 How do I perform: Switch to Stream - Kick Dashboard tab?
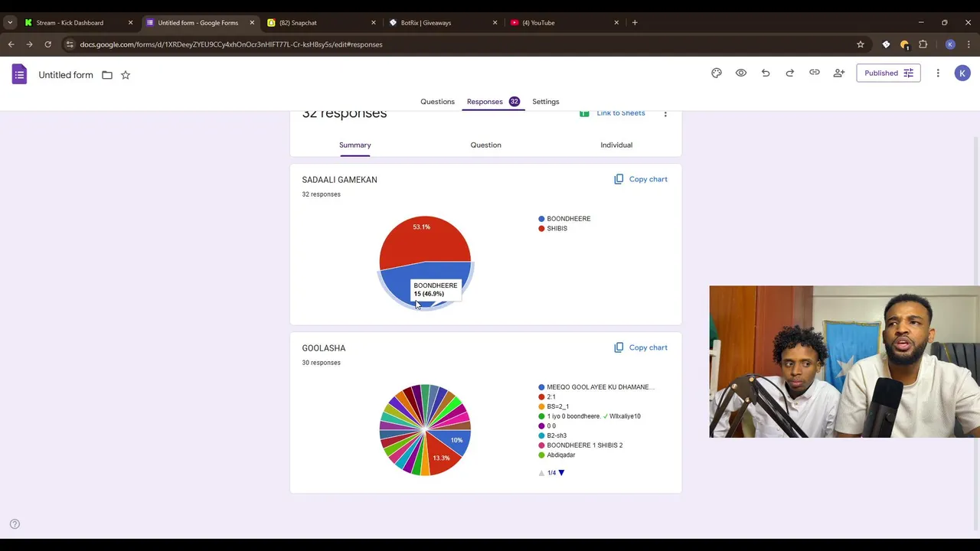click(70, 23)
